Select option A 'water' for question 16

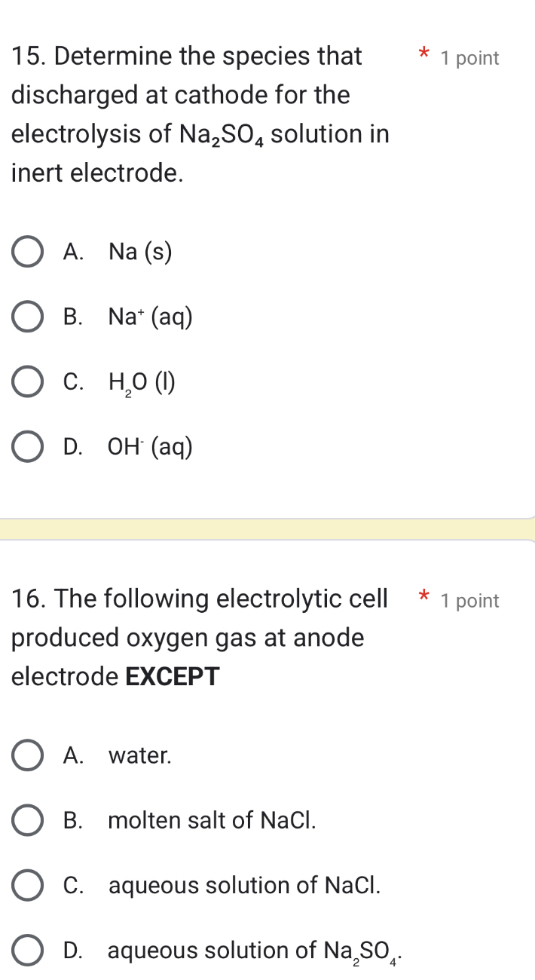[27, 755]
